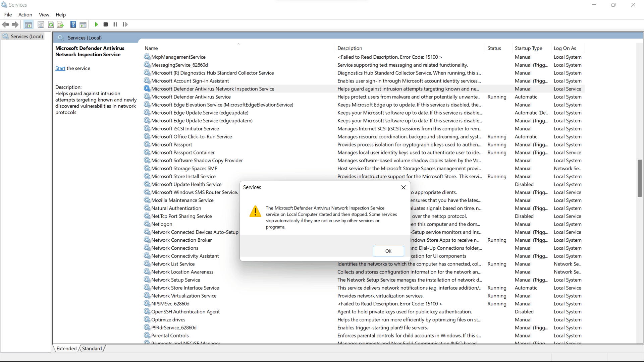Select Microsoft Update Health Service row
This screenshot has height=362, width=644.
pos(364,184)
